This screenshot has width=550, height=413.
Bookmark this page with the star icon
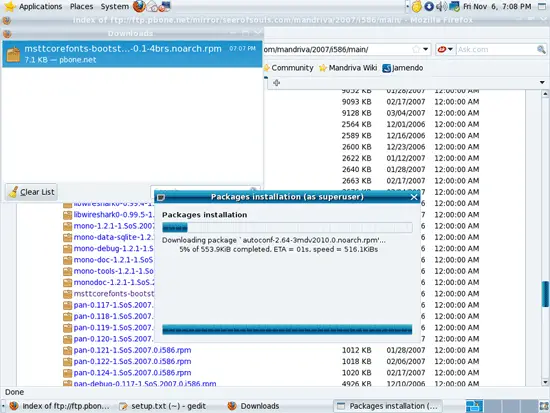(416, 49)
